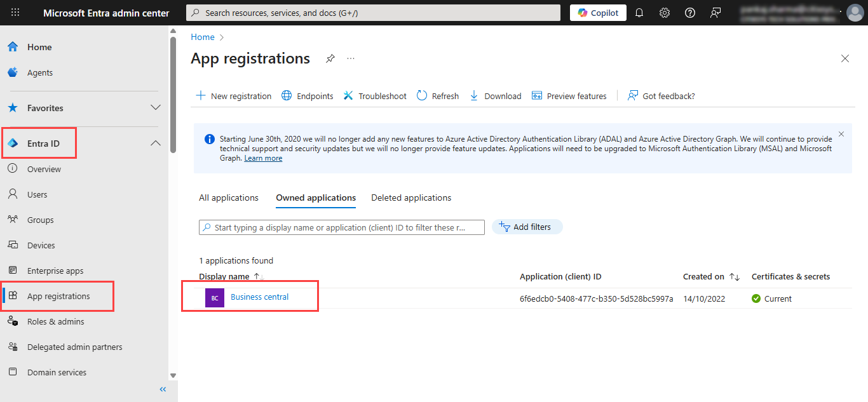Click the help question mark icon

[690, 13]
